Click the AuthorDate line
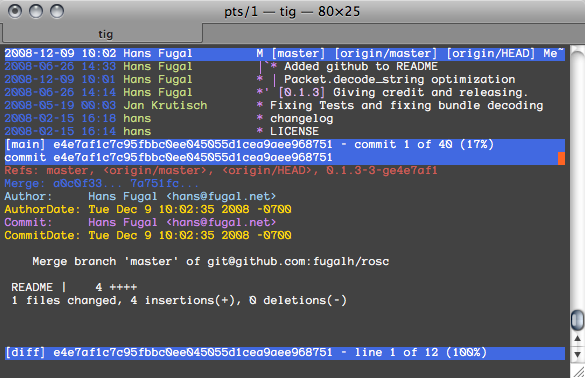Viewport: 585px width, 378px height. (148, 210)
